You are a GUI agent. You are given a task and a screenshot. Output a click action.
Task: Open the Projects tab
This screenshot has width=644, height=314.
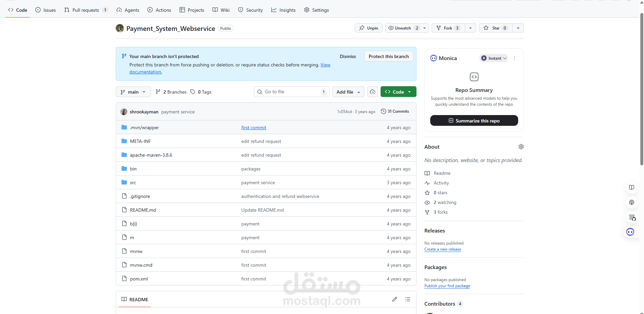click(x=192, y=10)
